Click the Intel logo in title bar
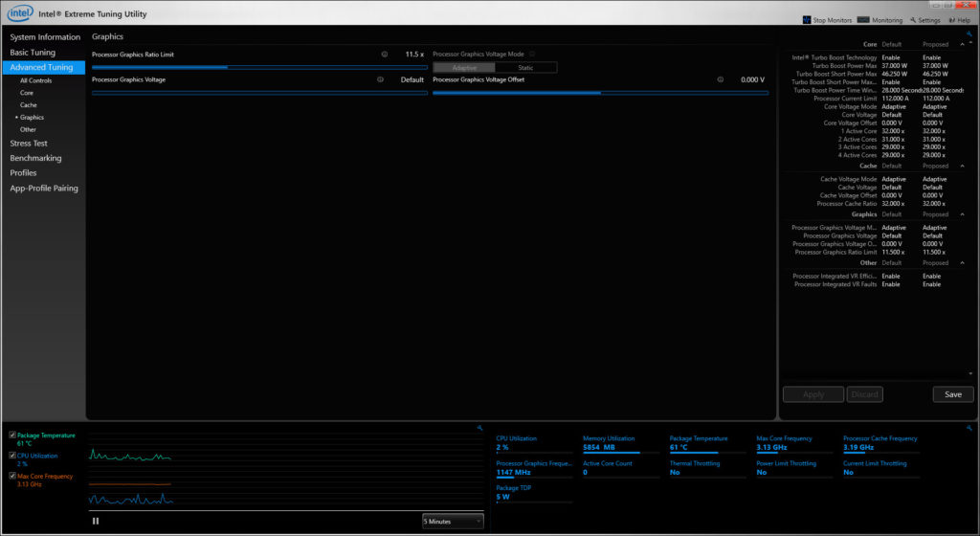980x536 pixels. [20, 12]
